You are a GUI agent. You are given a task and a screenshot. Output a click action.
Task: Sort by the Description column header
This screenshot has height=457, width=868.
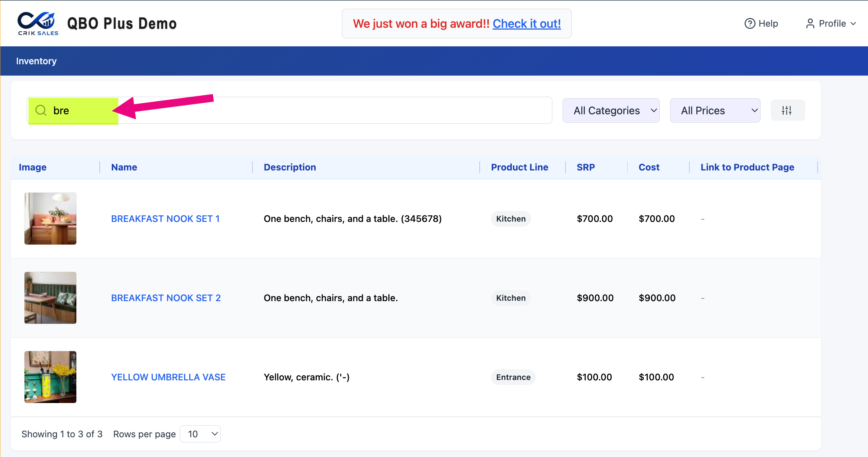click(x=290, y=167)
